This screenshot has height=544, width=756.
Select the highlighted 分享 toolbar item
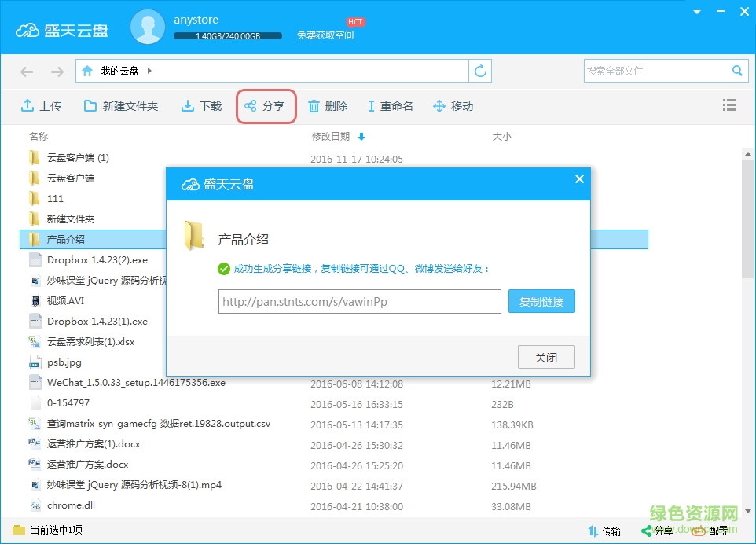[266, 105]
